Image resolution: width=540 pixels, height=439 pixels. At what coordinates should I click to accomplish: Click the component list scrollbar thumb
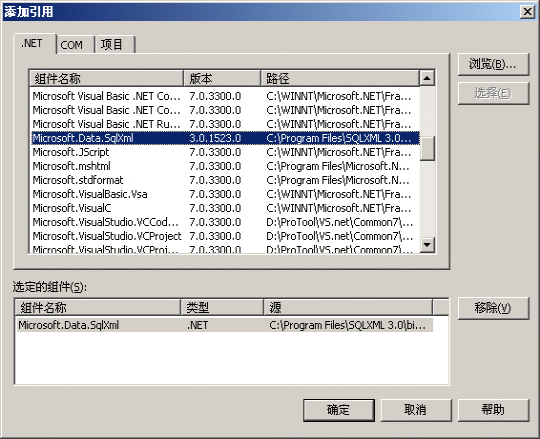(427, 148)
